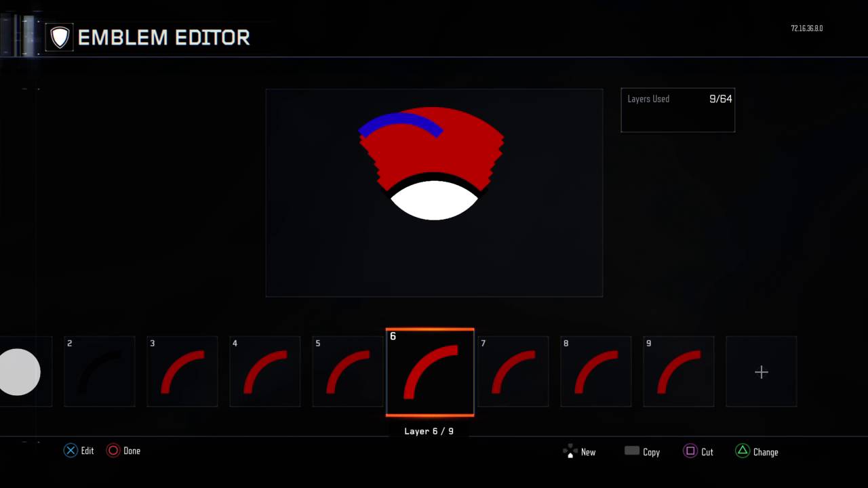Click the circle button icon for Done
Image resolution: width=868 pixels, height=488 pixels.
pyautogui.click(x=113, y=451)
